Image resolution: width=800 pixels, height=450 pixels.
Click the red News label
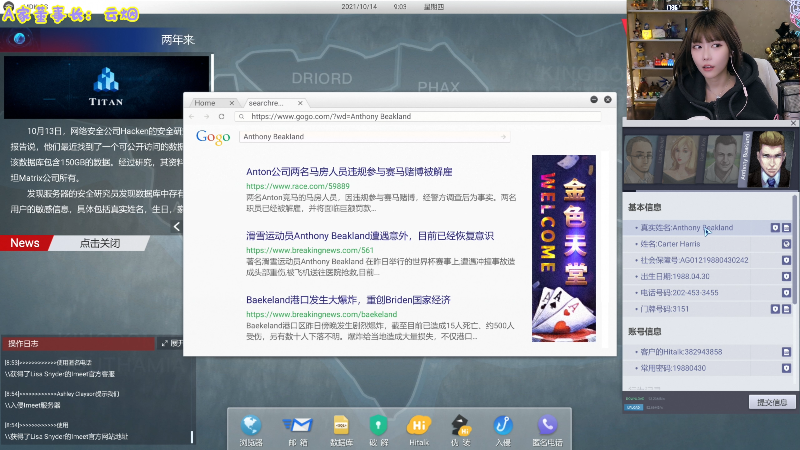point(24,243)
